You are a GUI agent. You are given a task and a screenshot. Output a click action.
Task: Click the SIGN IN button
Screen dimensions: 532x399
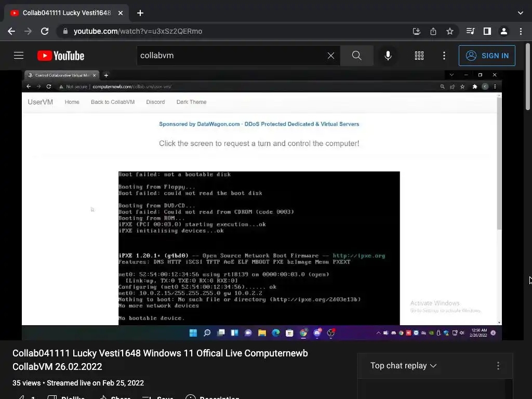click(487, 56)
